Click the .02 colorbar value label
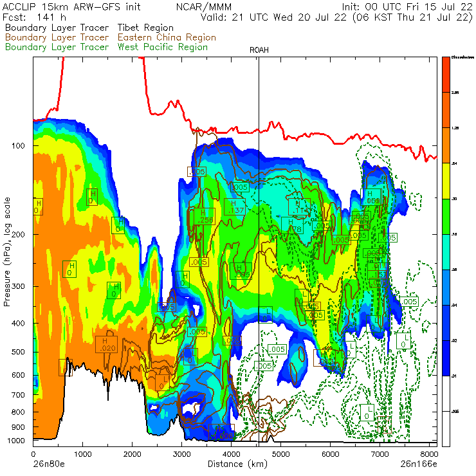Image resolution: width=476 pixels, height=476 pixels. coord(454,341)
